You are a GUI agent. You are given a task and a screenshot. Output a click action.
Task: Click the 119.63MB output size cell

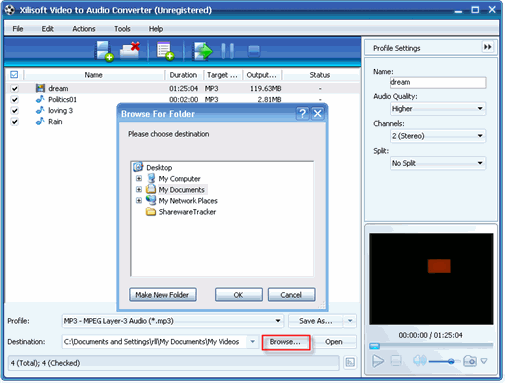[265, 88]
